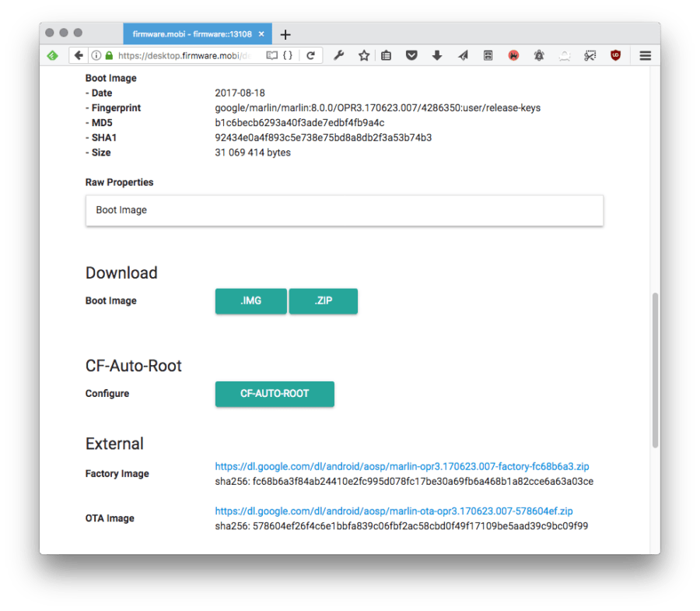Click the Download section heading

[x=121, y=273]
